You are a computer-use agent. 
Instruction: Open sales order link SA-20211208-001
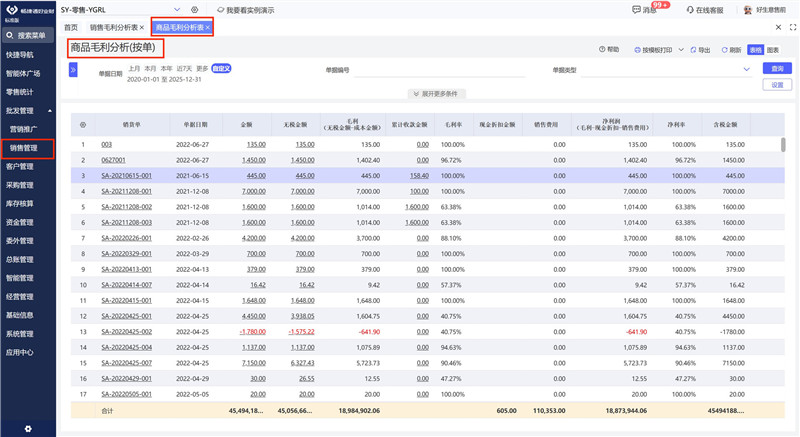coord(125,190)
